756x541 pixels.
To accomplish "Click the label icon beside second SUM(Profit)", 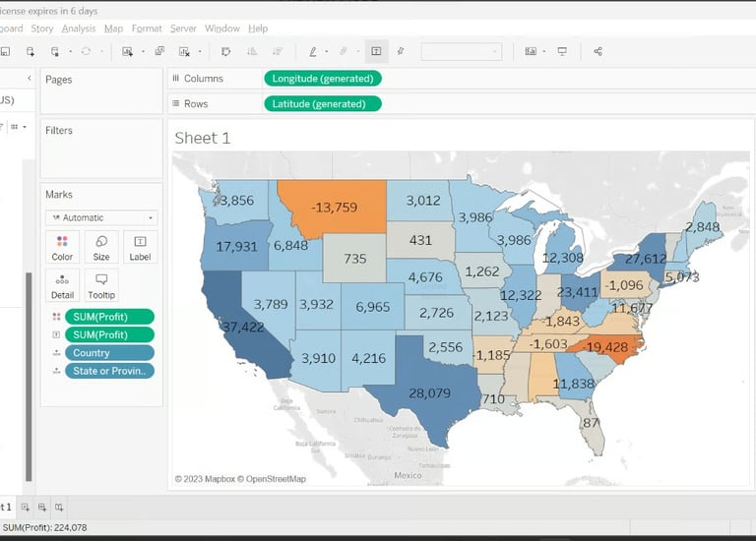I will tap(56, 334).
